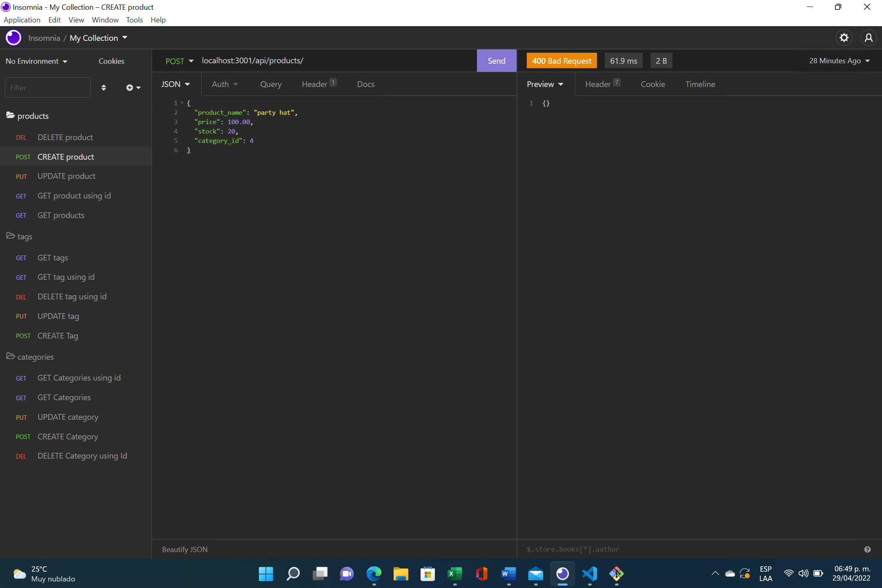
Task: Select the DELETE Category using Id request
Action: 76,456
